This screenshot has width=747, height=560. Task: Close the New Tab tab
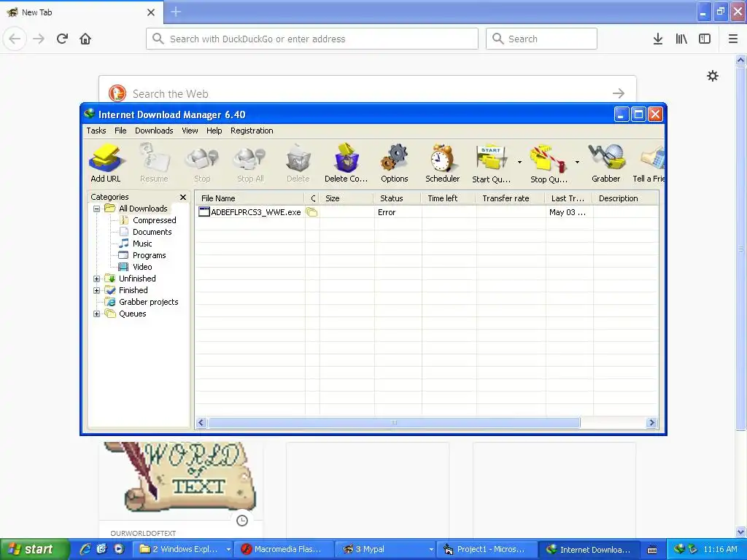tap(150, 12)
